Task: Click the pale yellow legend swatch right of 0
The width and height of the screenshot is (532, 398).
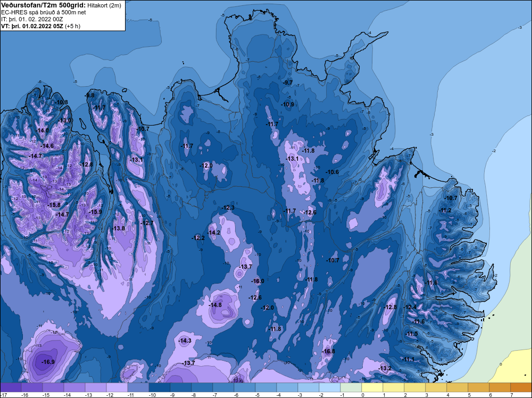Action: [x=372, y=387]
